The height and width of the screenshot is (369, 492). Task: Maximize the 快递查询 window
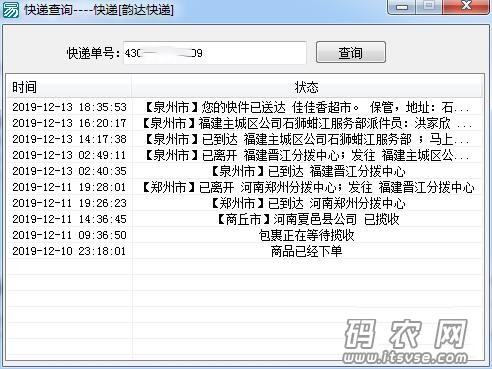429,7
